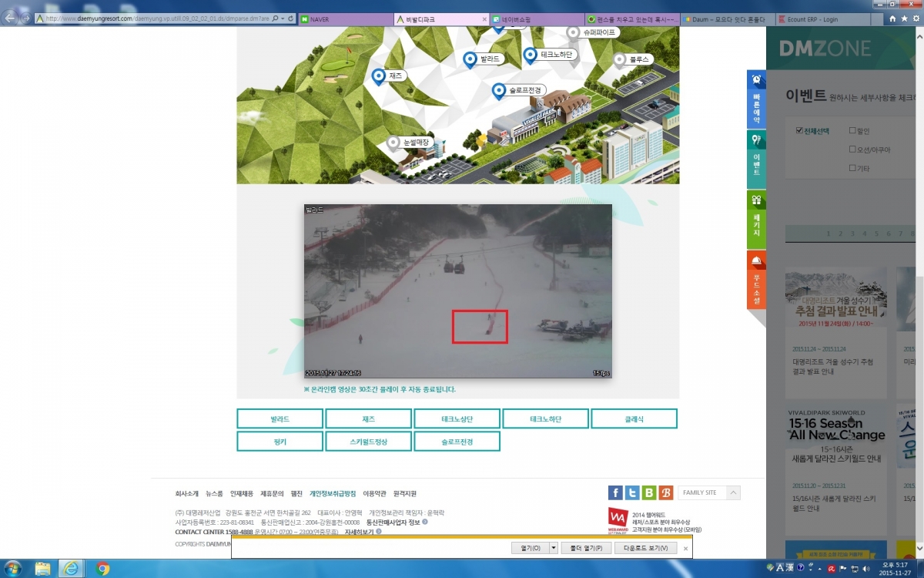Open the browser Home icon
The image size is (924, 578).
(x=892, y=18)
